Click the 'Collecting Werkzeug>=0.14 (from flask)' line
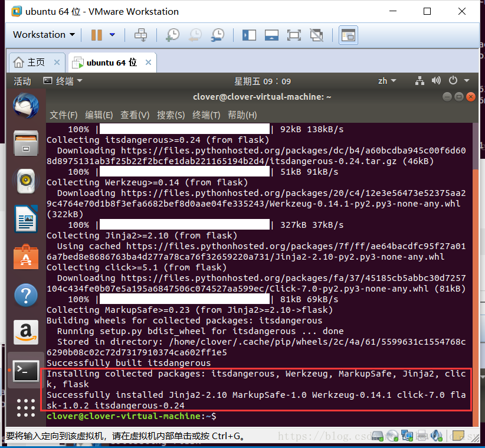This screenshot has height=448, width=485. pyautogui.click(x=148, y=182)
